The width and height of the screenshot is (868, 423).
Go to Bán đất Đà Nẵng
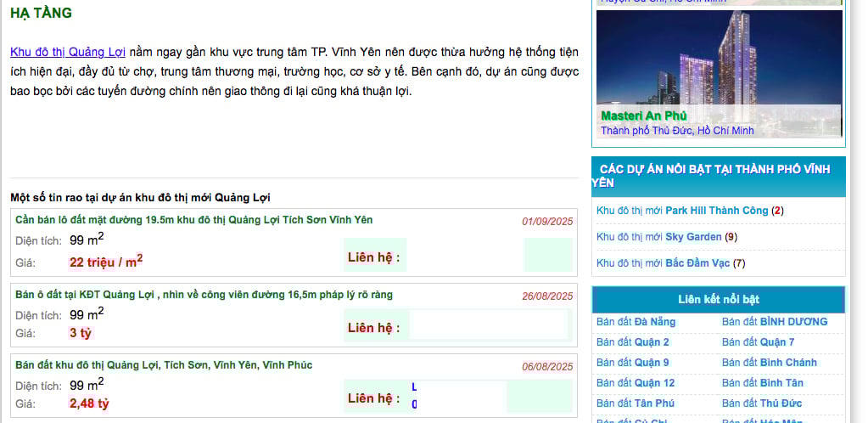(636, 322)
